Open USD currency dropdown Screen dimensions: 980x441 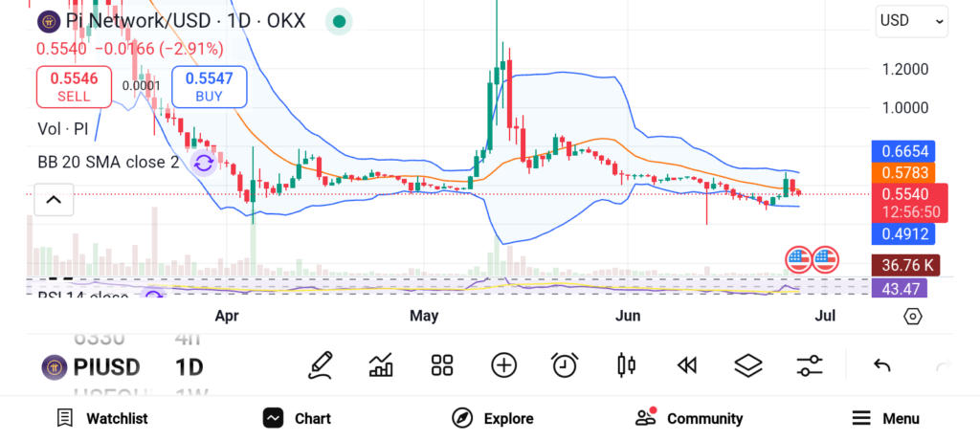tap(911, 21)
